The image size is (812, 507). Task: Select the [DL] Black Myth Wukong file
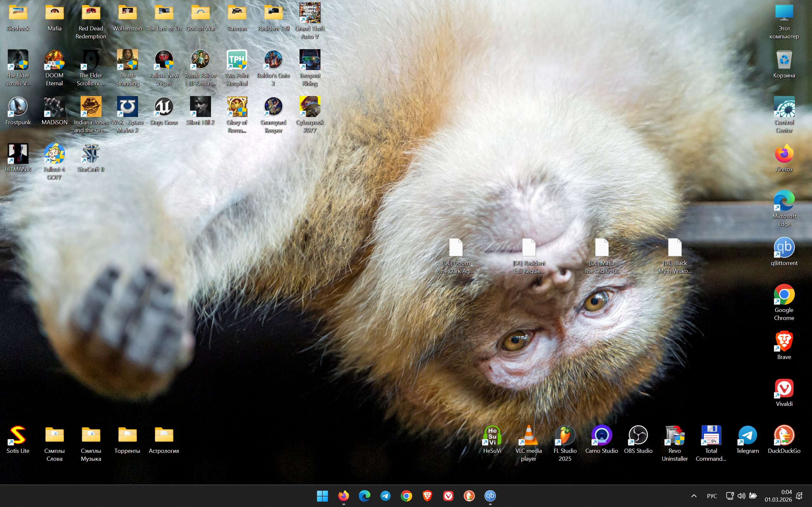click(674, 248)
